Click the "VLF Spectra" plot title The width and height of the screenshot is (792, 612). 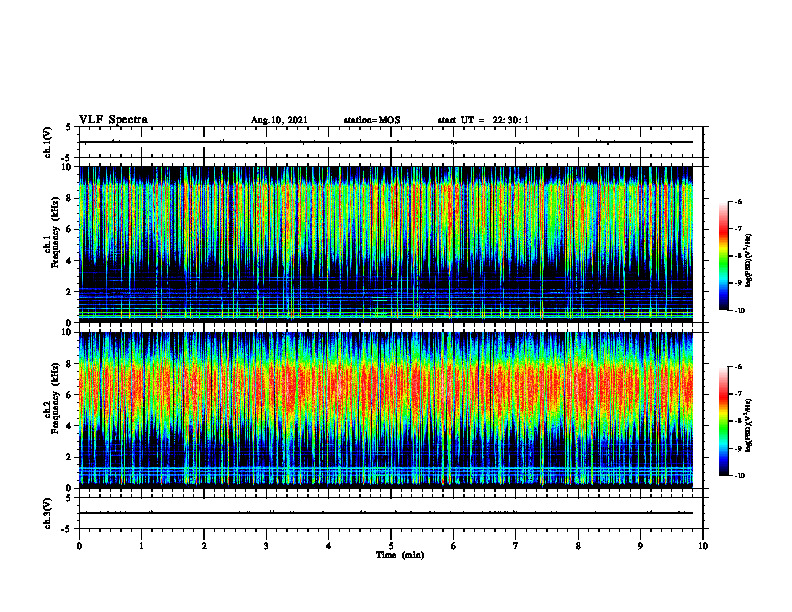point(113,120)
